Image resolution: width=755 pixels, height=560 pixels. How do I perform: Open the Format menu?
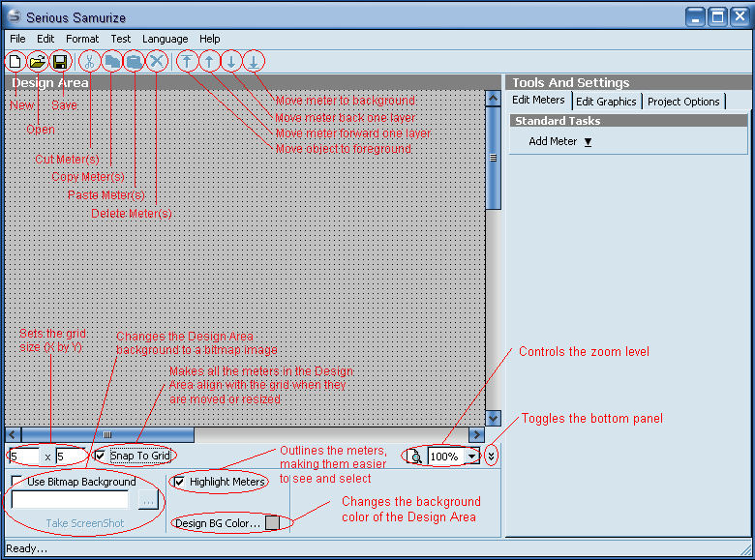point(82,39)
